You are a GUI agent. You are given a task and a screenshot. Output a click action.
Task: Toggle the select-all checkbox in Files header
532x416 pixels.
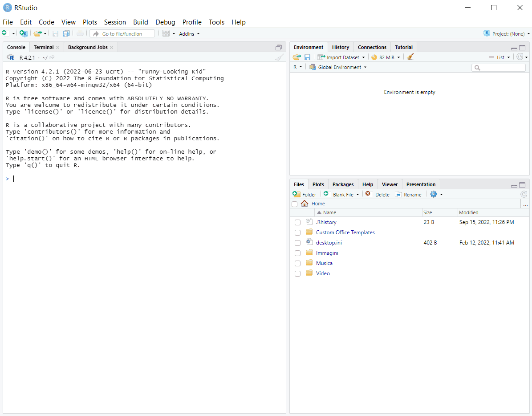point(294,204)
